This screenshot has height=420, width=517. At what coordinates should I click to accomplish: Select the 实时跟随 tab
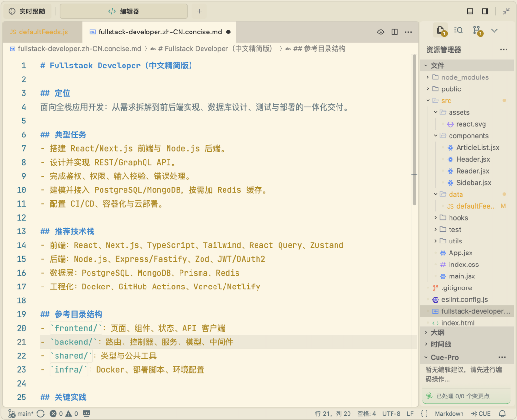pos(27,11)
